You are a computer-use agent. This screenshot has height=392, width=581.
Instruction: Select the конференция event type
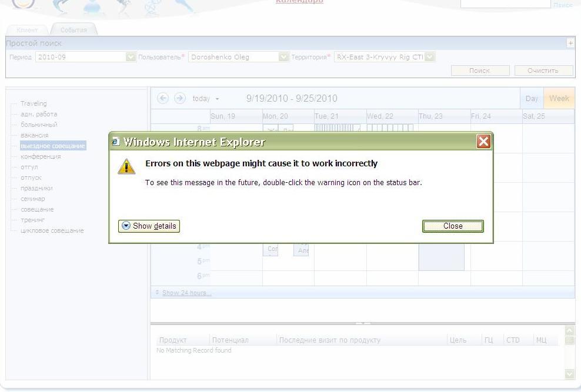41,156
